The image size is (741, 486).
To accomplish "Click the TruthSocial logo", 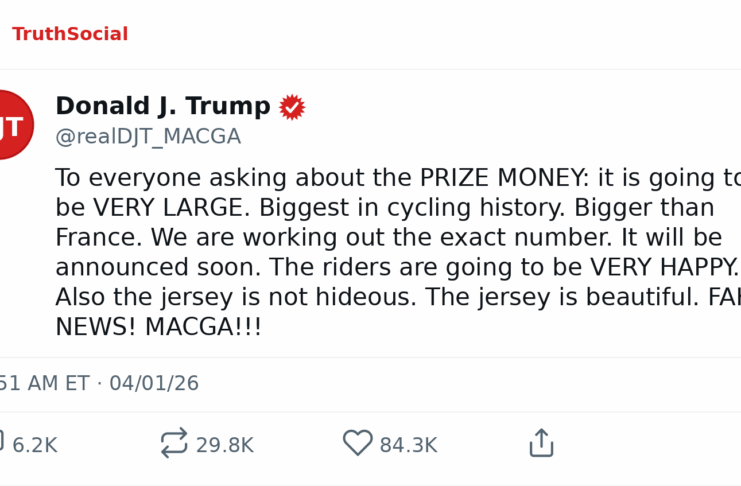I will [x=70, y=34].
